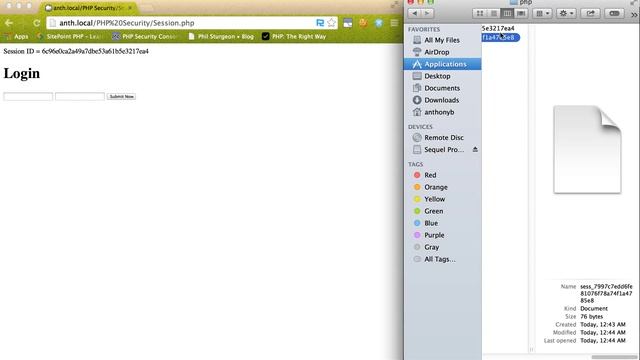Select Applications in Finder sidebar
640x360 pixels.
coord(442,64)
